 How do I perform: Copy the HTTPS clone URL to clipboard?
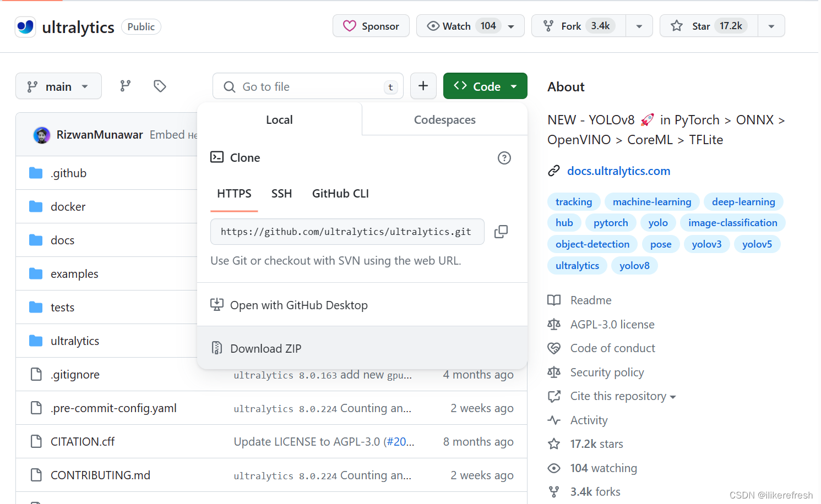coord(501,232)
